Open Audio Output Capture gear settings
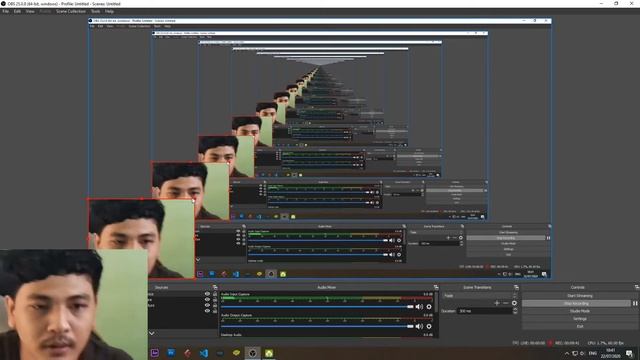This screenshot has height=360, width=640. point(429,327)
